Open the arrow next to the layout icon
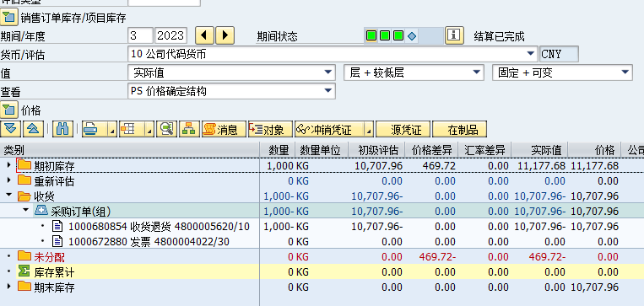The width and height of the screenshot is (644, 306). 150,130
